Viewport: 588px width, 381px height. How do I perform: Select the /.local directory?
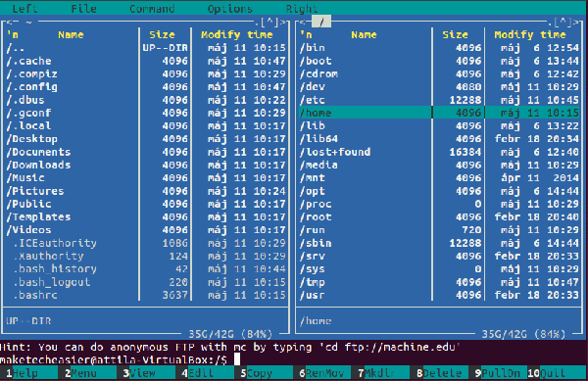pyautogui.click(x=146, y=126)
